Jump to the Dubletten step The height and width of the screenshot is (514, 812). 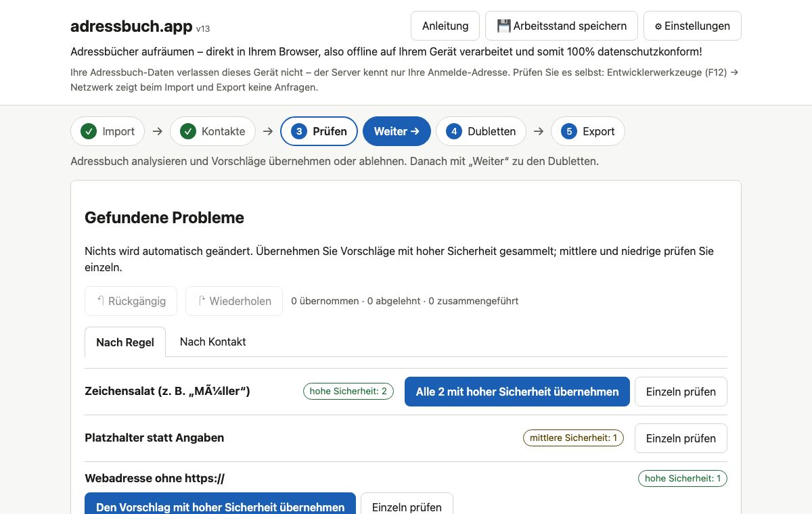[481, 131]
